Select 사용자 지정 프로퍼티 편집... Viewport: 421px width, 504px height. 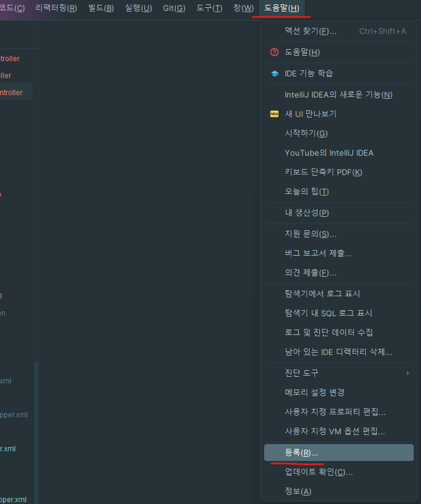[x=339, y=412]
